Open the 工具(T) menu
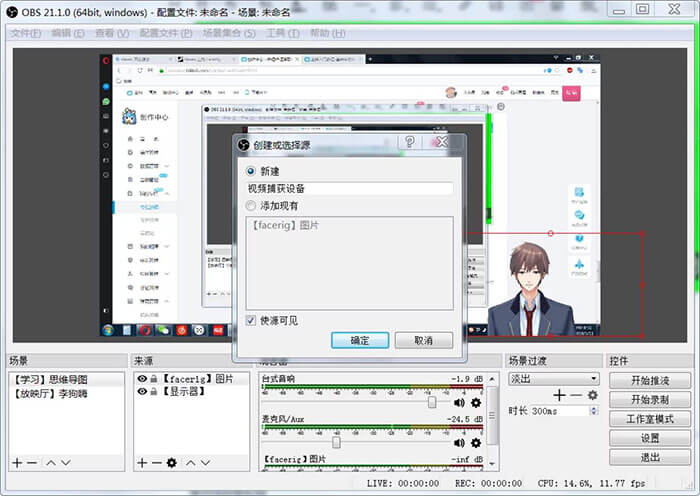The image size is (700, 496). tap(283, 33)
